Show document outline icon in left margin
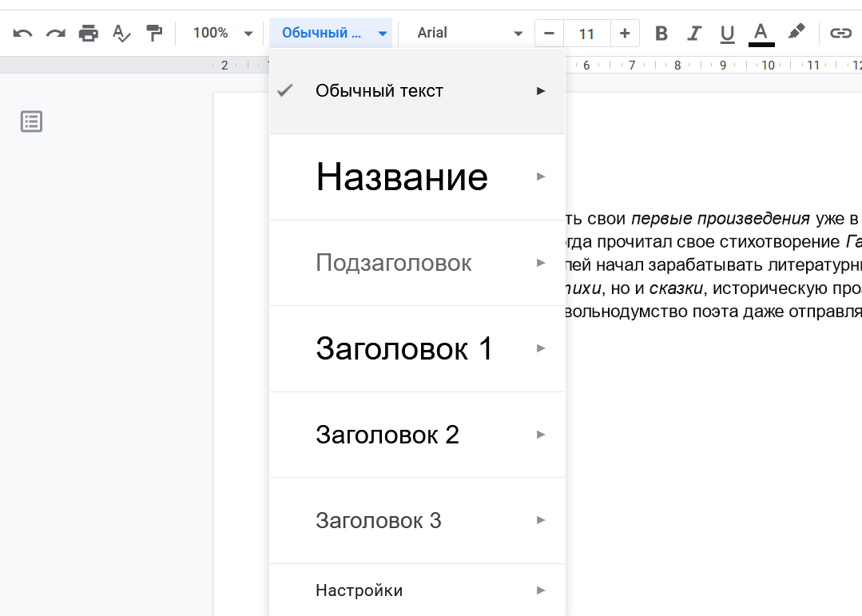This screenshot has height=616, width=862. pos(31,121)
